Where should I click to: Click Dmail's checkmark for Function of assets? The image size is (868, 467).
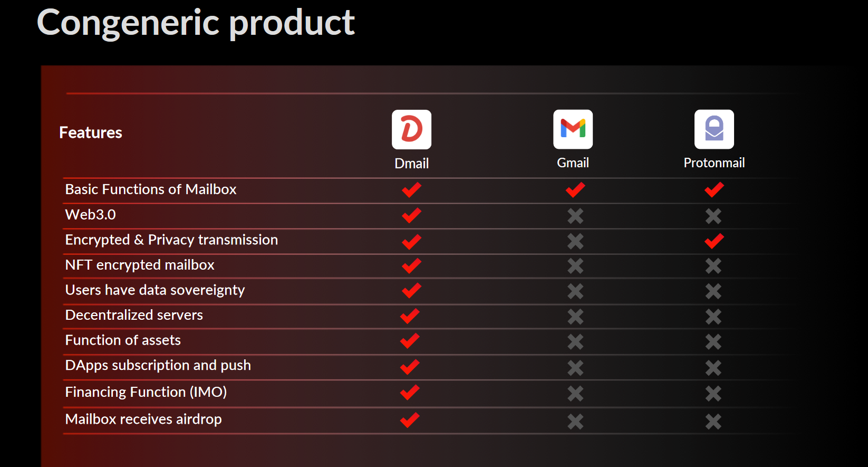[410, 341]
